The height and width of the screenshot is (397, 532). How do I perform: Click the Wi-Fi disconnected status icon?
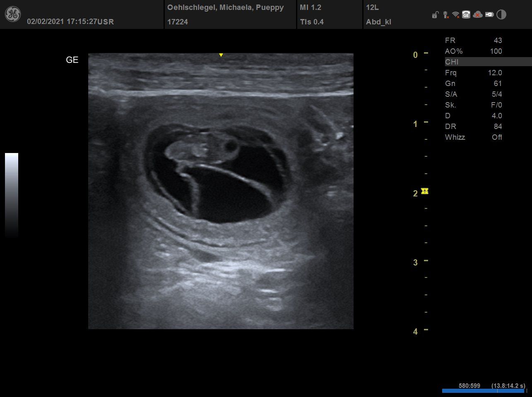456,15
